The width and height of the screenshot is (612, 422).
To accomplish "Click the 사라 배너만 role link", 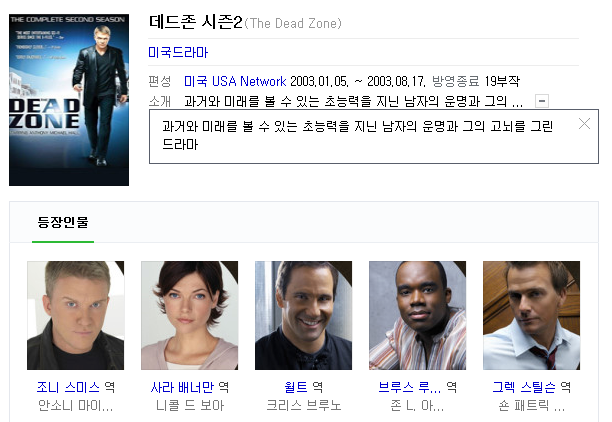I will (x=182, y=387).
